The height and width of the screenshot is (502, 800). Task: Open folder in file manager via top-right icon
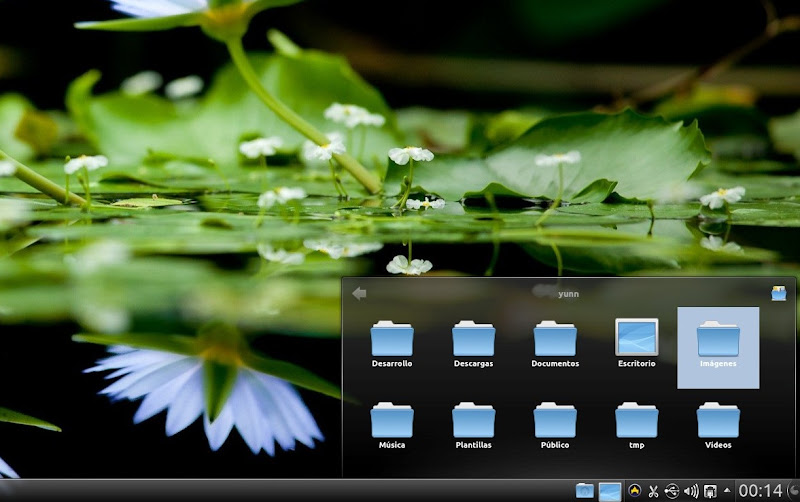point(779,293)
